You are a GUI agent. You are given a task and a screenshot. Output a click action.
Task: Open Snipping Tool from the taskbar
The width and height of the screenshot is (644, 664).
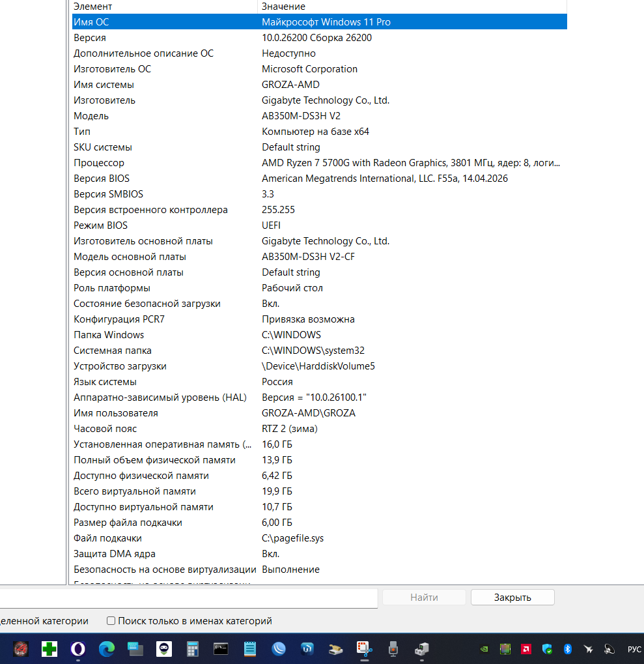coord(364,649)
